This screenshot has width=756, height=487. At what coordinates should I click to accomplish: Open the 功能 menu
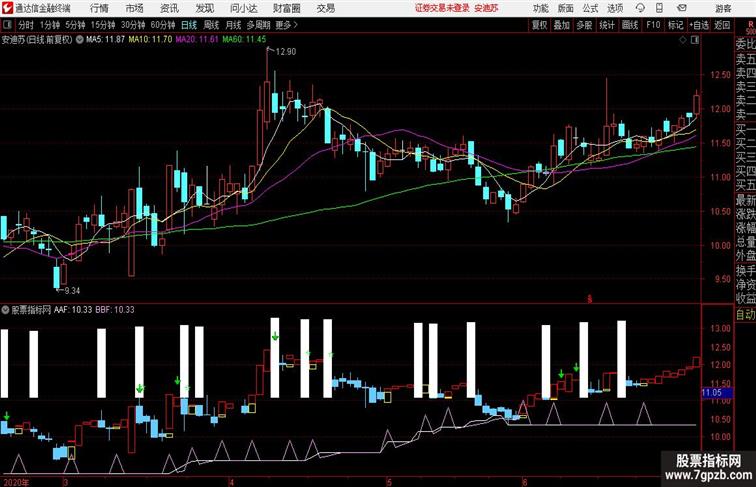[x=540, y=8]
